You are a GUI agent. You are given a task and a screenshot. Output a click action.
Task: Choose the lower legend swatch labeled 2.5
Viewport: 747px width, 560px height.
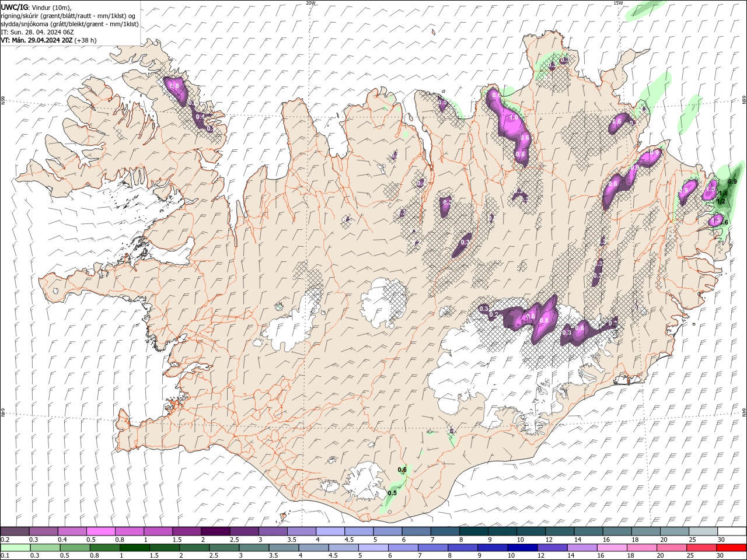pyautogui.click(x=224, y=548)
